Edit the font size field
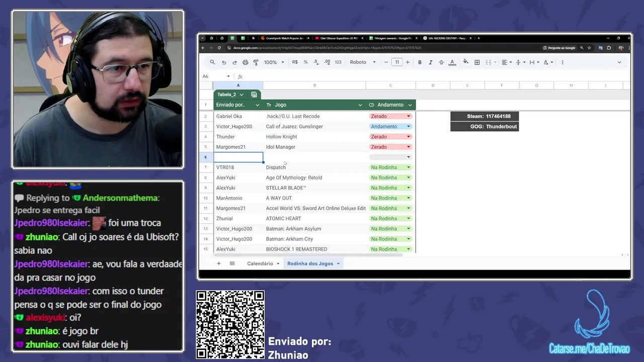The width and height of the screenshot is (644, 362). [x=397, y=62]
